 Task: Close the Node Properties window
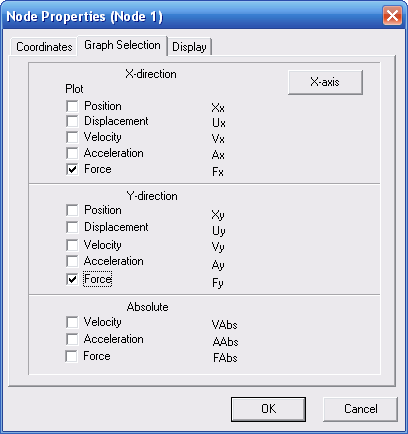[392, 16]
